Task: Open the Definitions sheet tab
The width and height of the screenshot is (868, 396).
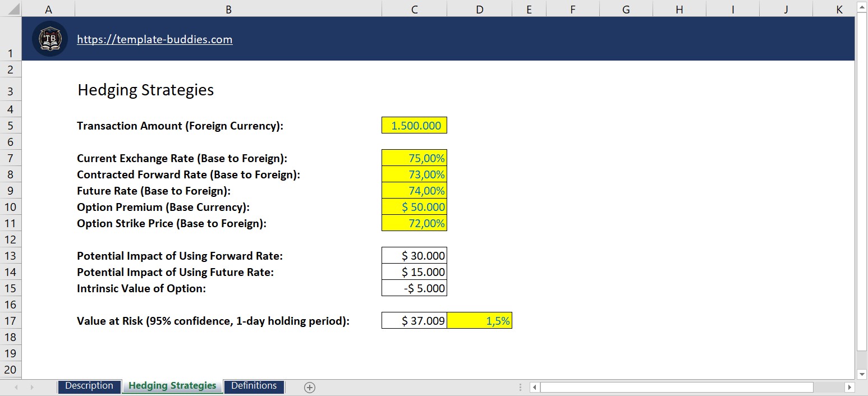Action: [x=254, y=386]
